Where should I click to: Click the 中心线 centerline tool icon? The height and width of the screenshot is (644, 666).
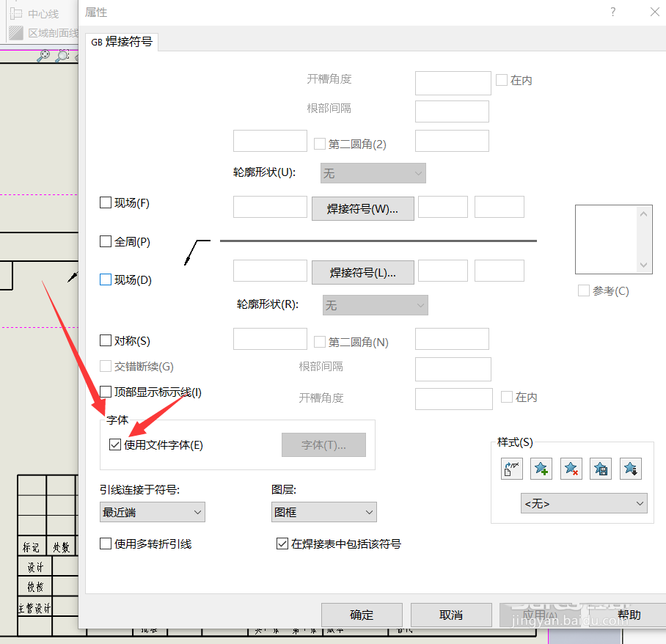pyautogui.click(x=15, y=14)
